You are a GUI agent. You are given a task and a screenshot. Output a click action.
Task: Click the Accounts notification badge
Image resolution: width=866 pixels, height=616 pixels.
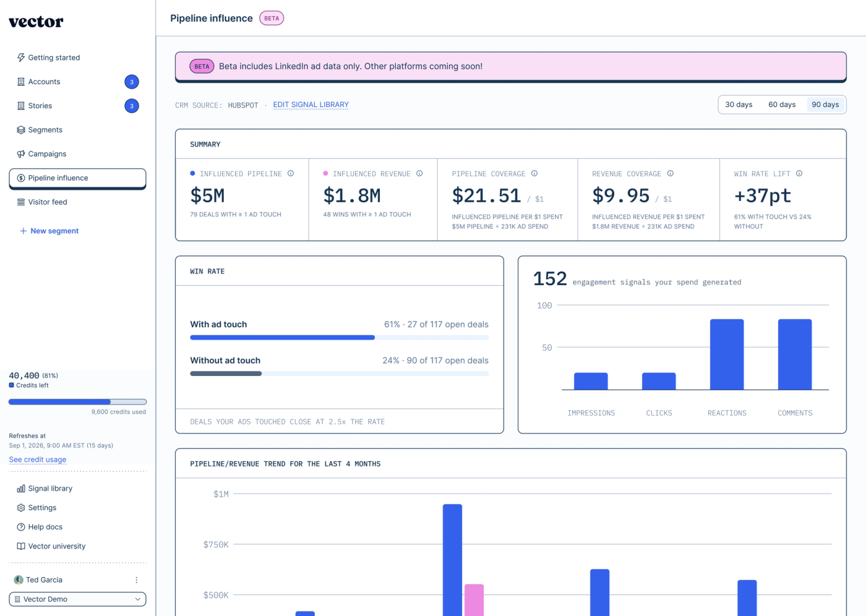pyautogui.click(x=132, y=82)
